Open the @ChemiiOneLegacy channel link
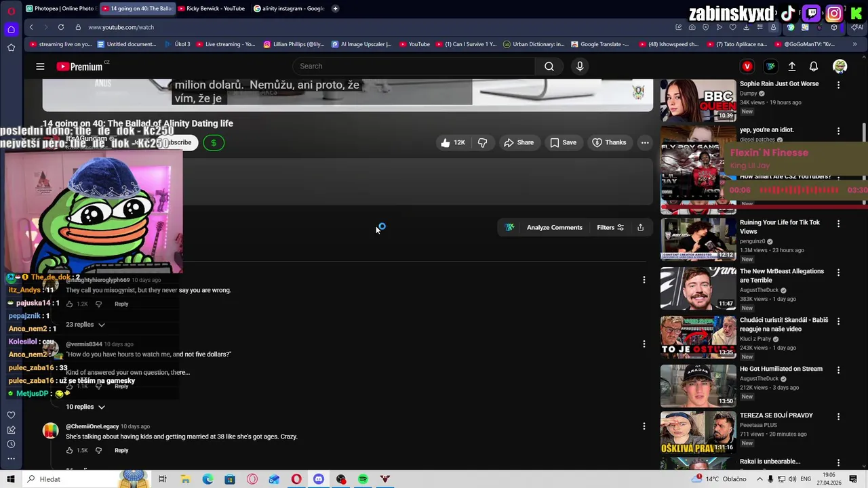This screenshot has height=488, width=868. (x=92, y=426)
